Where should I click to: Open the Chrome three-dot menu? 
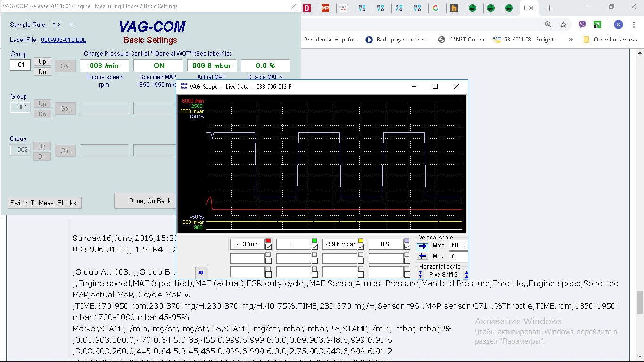click(x=635, y=25)
